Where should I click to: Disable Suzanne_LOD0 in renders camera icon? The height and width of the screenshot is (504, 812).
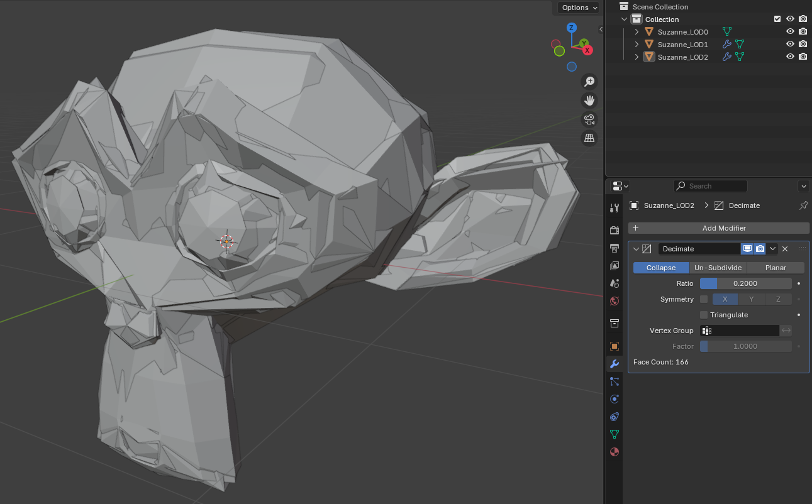pos(803,31)
